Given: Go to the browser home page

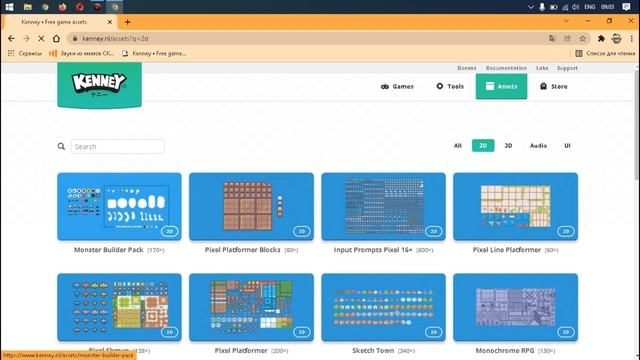Looking at the screenshot, I should (56, 38).
